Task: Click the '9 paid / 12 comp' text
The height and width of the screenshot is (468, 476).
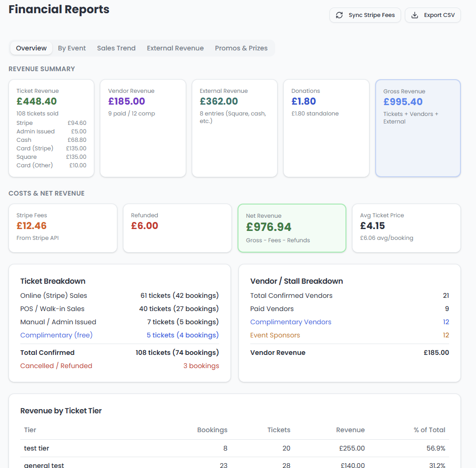Action: [131, 114]
